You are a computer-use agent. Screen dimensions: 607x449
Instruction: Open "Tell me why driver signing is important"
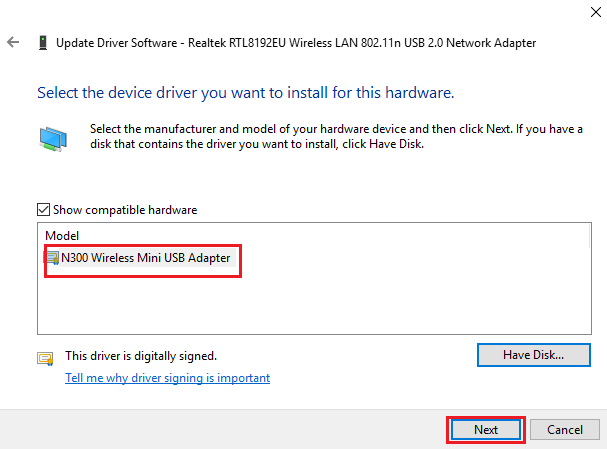[x=167, y=378]
